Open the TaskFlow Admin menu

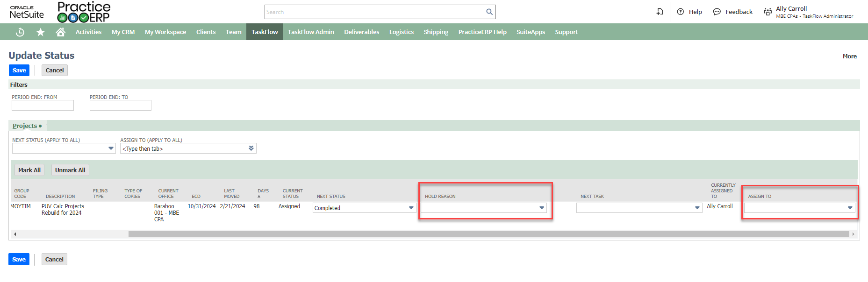point(311,32)
